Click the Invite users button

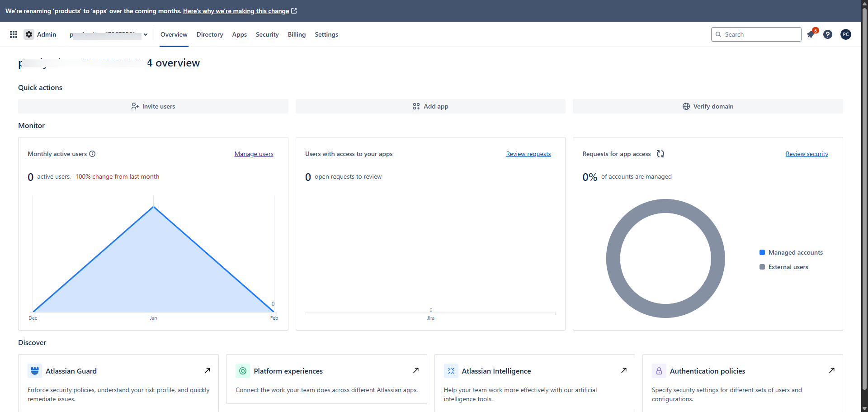(x=153, y=106)
